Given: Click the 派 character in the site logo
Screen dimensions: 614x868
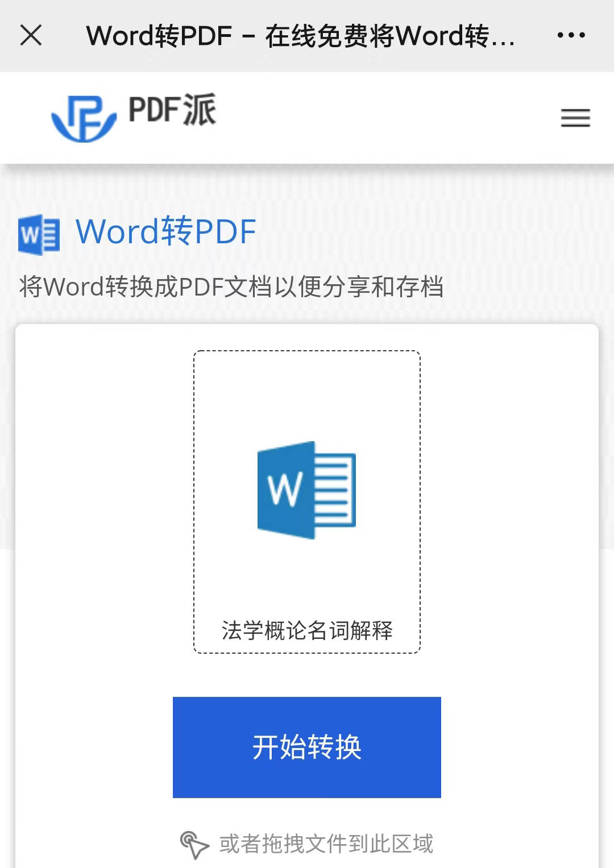Looking at the screenshot, I should (199, 110).
